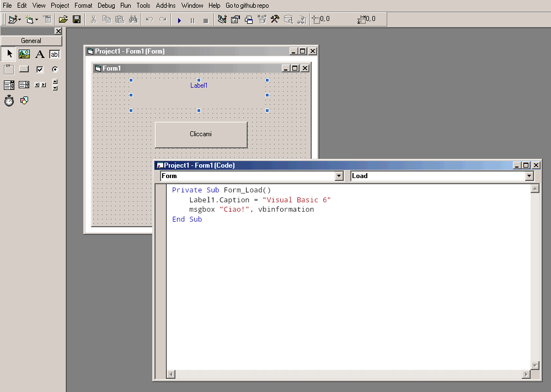Select the Frame control tool

coord(9,69)
